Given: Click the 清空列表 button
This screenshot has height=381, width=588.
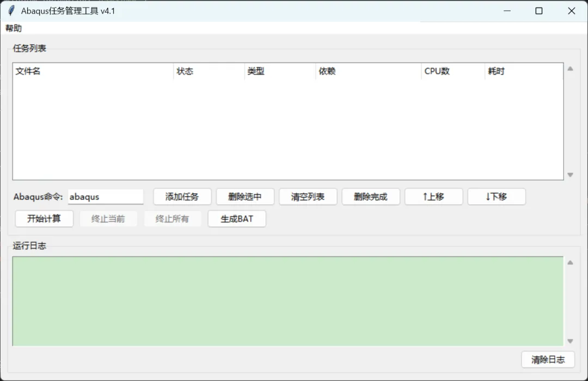Looking at the screenshot, I should coord(308,196).
